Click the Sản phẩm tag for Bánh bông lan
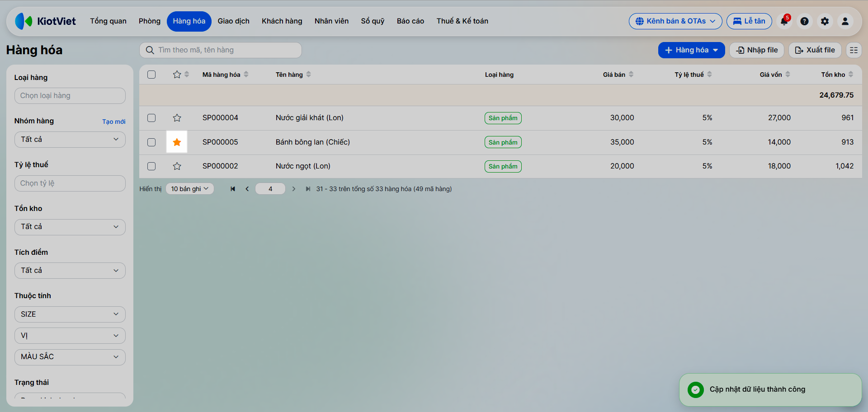This screenshot has width=868, height=412. 503,142
